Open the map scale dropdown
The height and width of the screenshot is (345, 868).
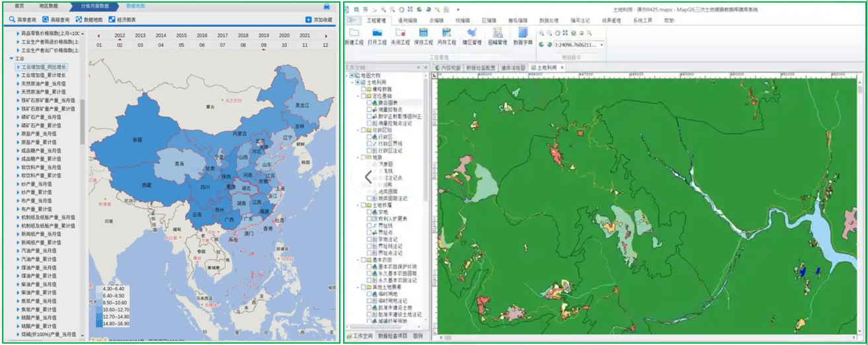tap(602, 45)
